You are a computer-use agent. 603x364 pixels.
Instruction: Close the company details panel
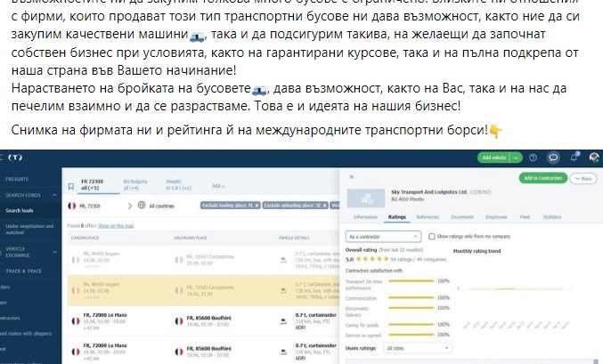pyautogui.click(x=351, y=177)
